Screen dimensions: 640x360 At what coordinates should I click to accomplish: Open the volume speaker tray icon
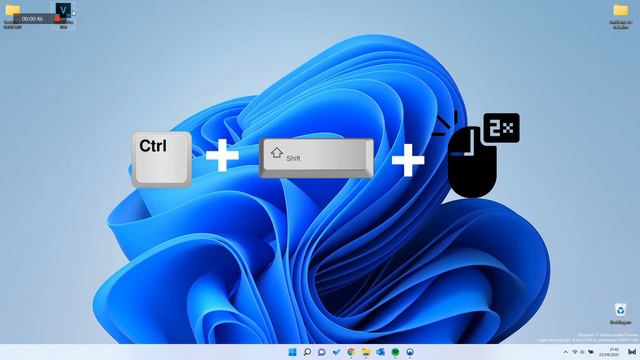tap(582, 352)
